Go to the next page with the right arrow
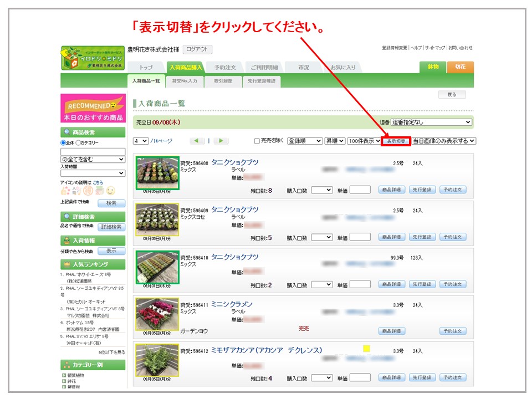This screenshot has width=532, height=399. pos(221,141)
